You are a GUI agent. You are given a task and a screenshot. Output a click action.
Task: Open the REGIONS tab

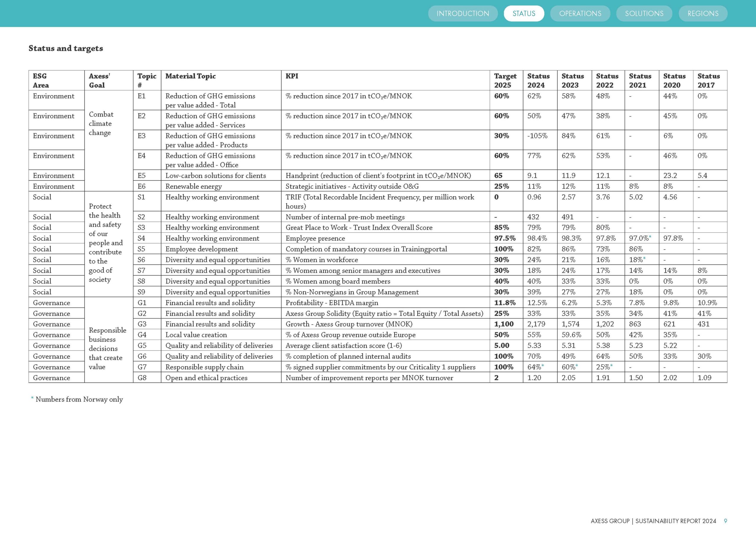703,14
